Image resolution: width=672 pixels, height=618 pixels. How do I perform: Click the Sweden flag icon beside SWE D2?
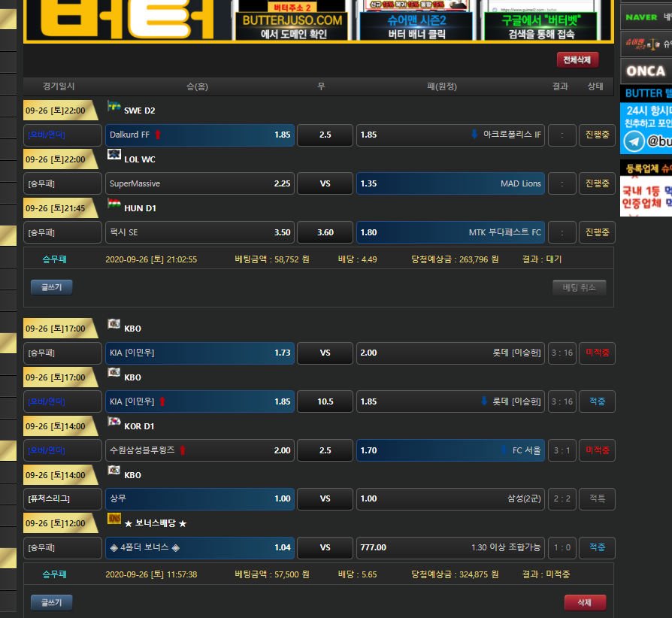(114, 106)
